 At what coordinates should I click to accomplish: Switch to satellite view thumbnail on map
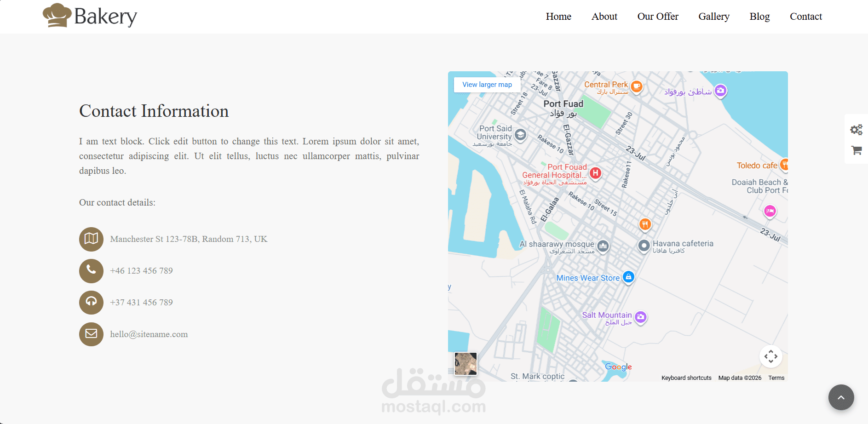pos(466,364)
